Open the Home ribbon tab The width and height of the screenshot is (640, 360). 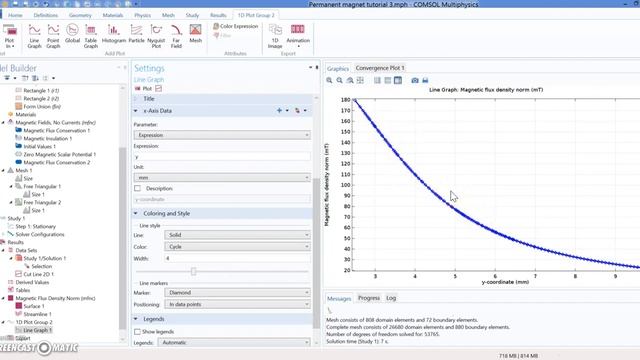15,15
